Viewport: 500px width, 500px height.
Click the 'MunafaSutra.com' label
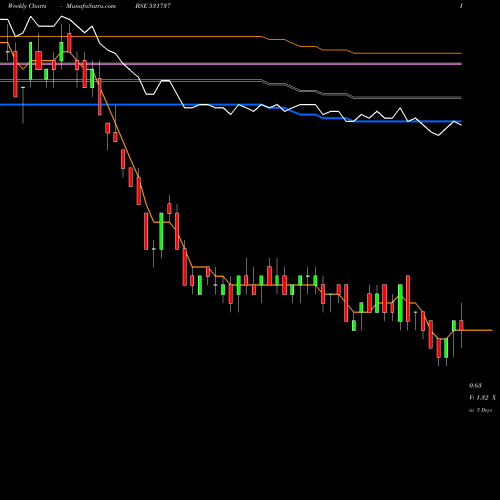click(x=91, y=6)
